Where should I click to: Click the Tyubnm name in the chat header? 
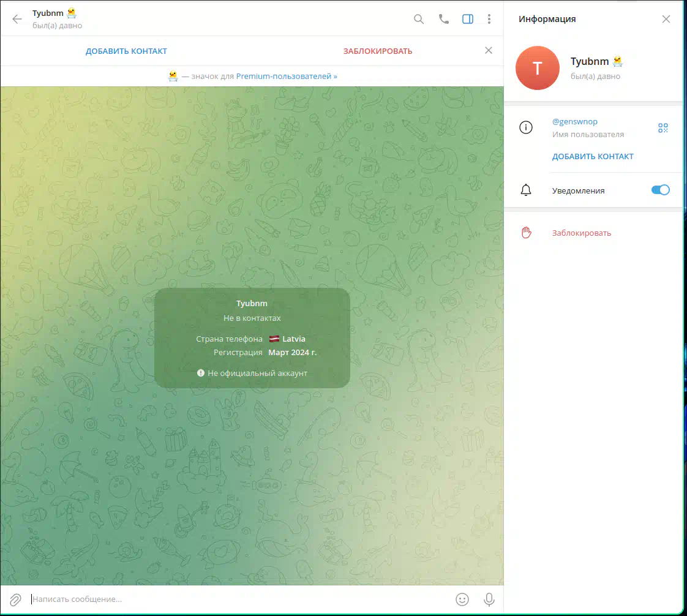point(48,13)
